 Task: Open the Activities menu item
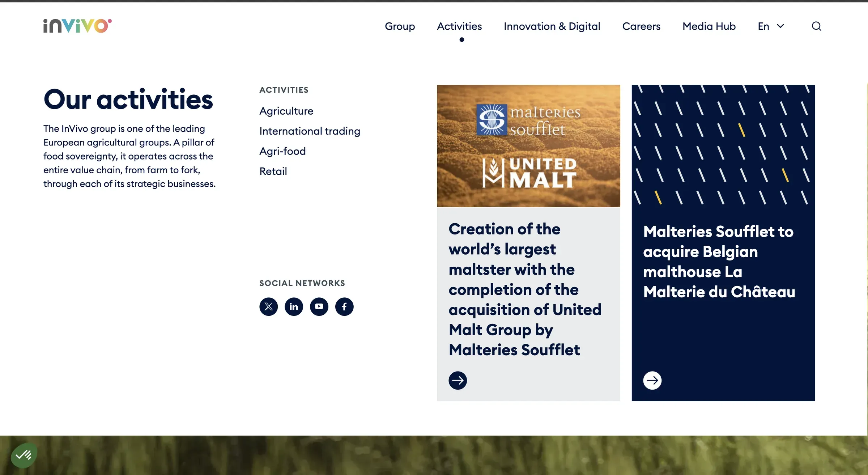459,26
